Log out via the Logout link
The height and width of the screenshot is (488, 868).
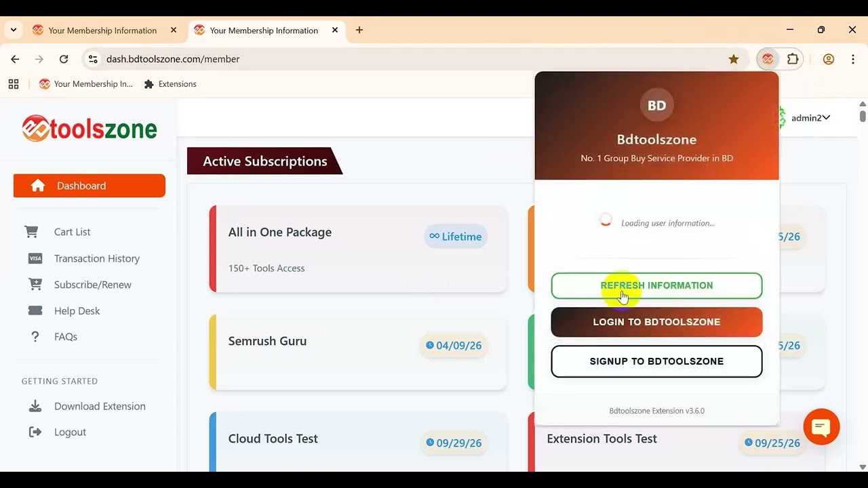tap(70, 432)
